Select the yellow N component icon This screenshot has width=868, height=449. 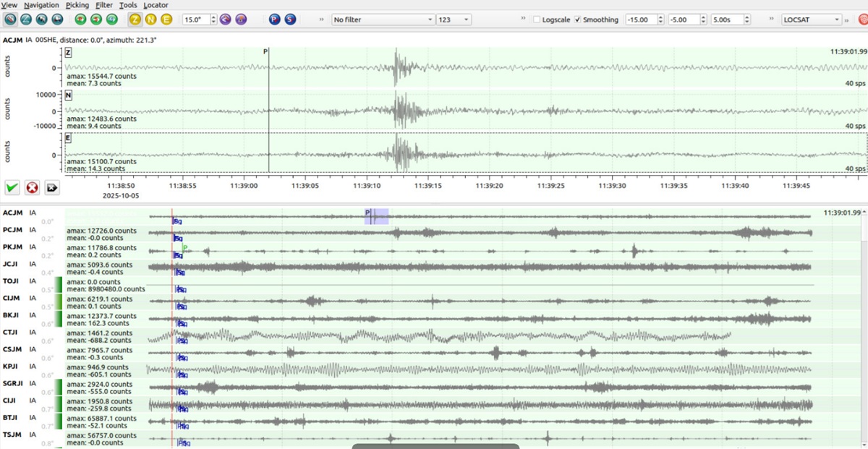152,20
